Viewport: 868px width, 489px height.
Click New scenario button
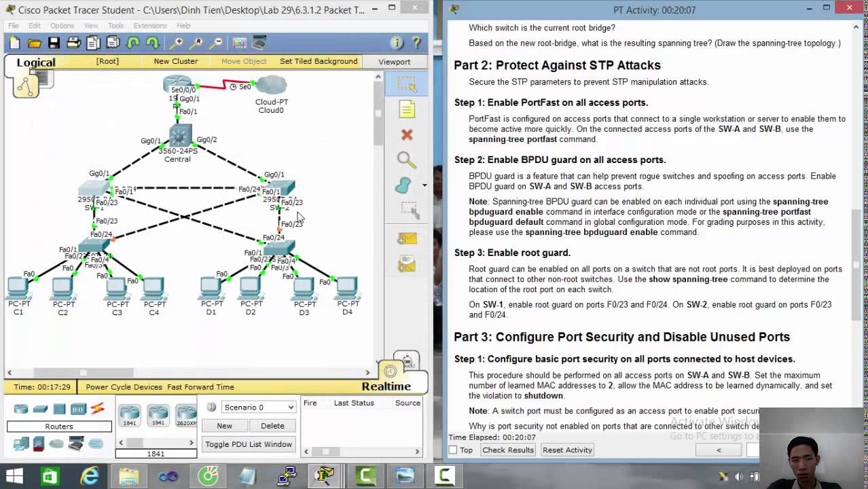224,426
